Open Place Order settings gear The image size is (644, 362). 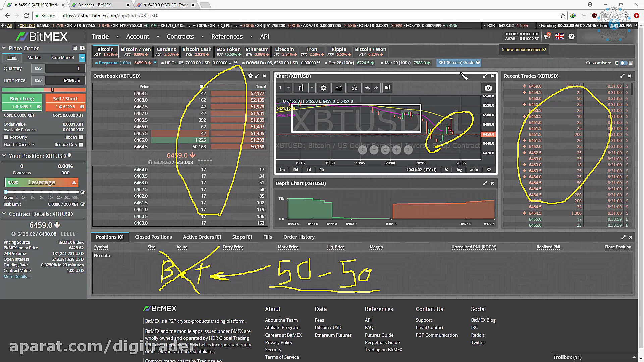pos(82,48)
